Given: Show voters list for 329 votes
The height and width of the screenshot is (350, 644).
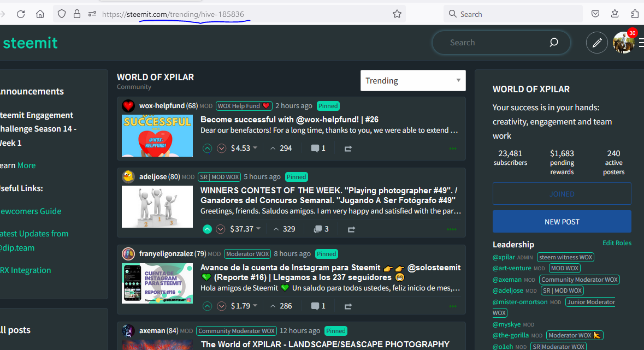Looking at the screenshot, I should (284, 229).
